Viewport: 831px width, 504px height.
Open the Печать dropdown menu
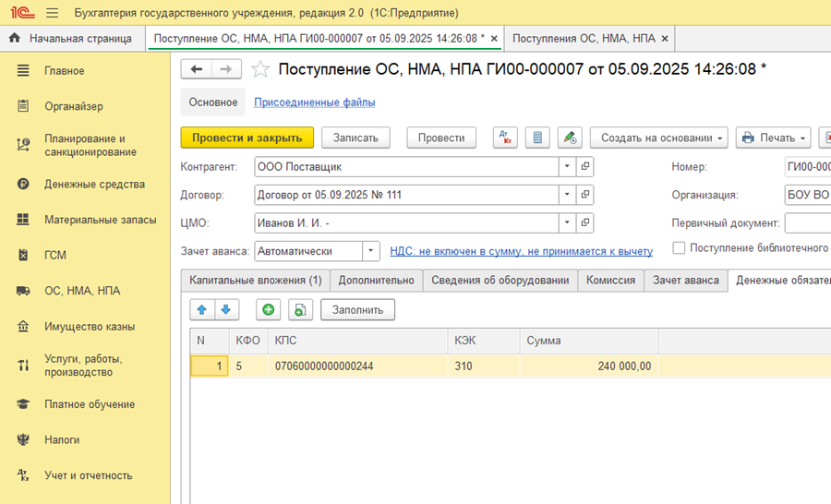(773, 138)
